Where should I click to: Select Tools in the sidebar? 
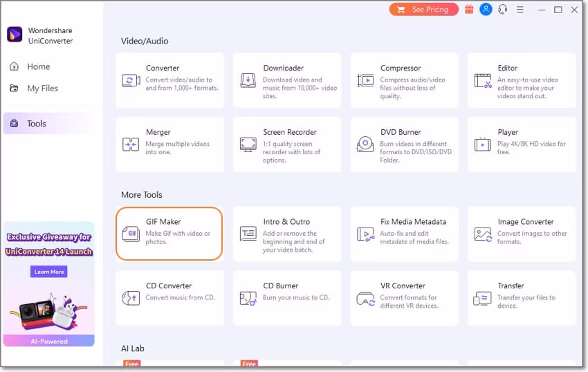48,123
